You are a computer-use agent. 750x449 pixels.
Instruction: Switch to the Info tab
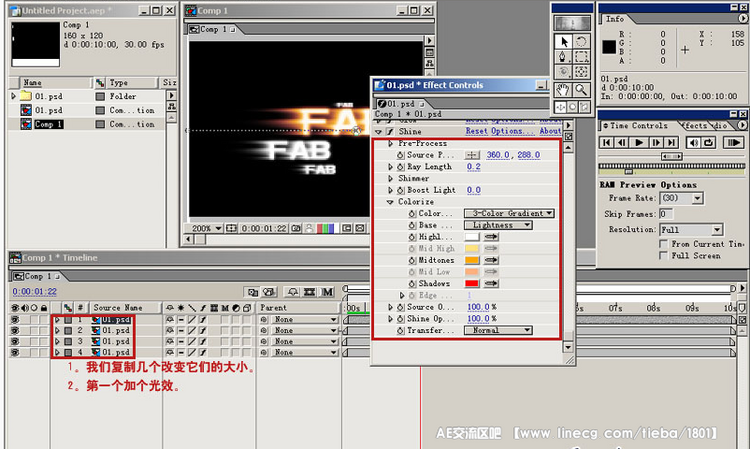[x=615, y=19]
